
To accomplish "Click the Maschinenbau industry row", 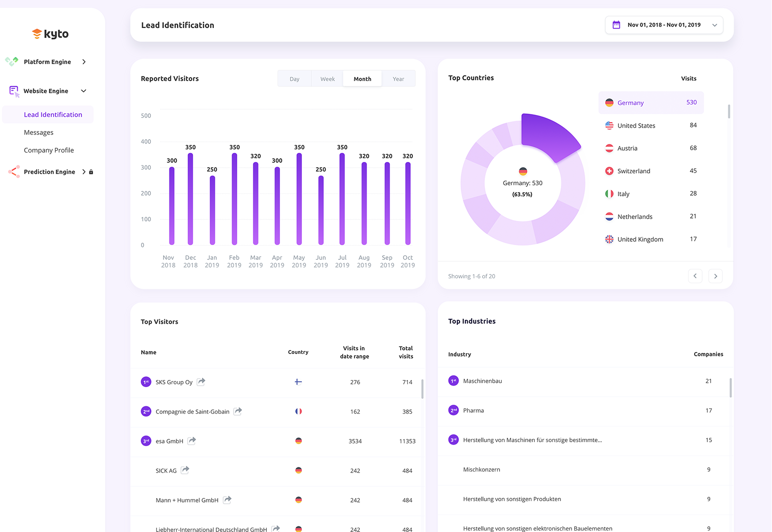I will click(x=586, y=381).
